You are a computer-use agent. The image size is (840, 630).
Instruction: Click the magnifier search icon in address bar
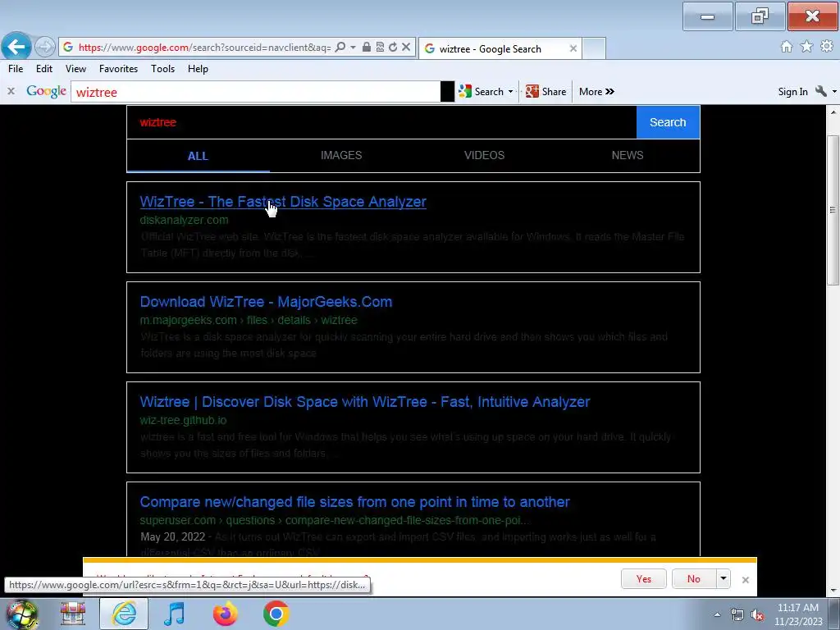pyautogui.click(x=340, y=47)
